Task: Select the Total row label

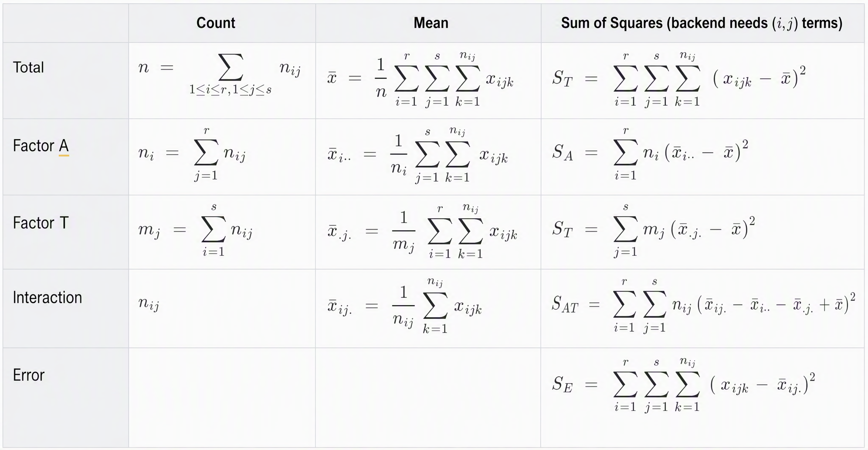Action: tap(28, 67)
